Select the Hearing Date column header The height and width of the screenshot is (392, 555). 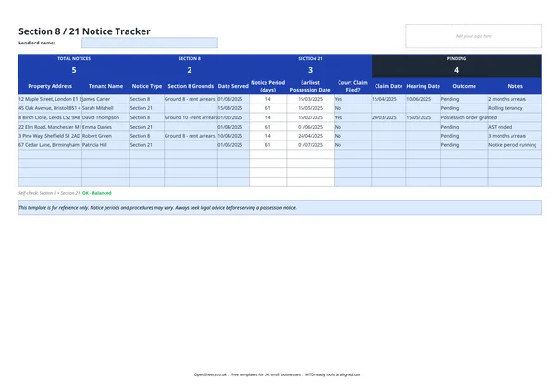click(424, 86)
